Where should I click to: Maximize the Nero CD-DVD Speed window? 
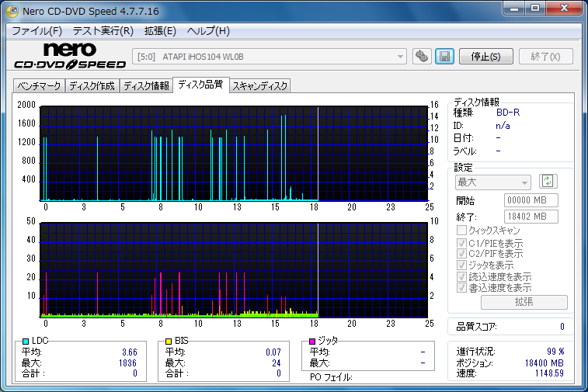click(535, 9)
